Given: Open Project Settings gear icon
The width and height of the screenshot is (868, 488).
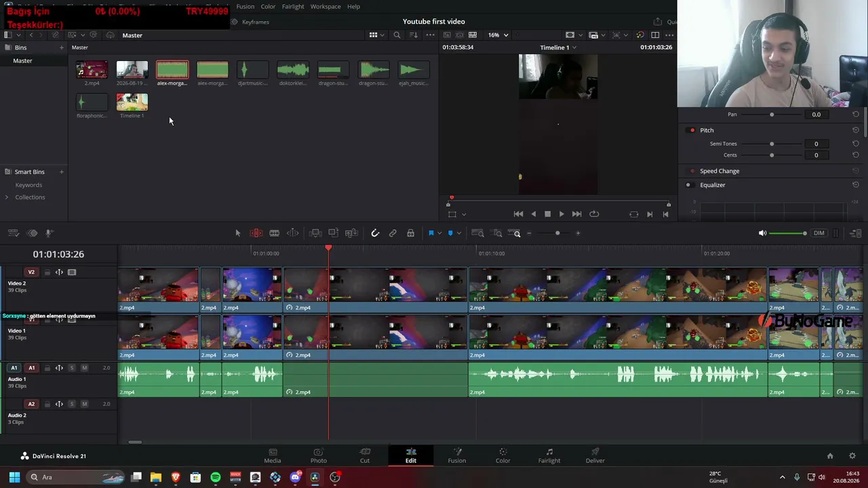Looking at the screenshot, I should [x=852, y=456].
